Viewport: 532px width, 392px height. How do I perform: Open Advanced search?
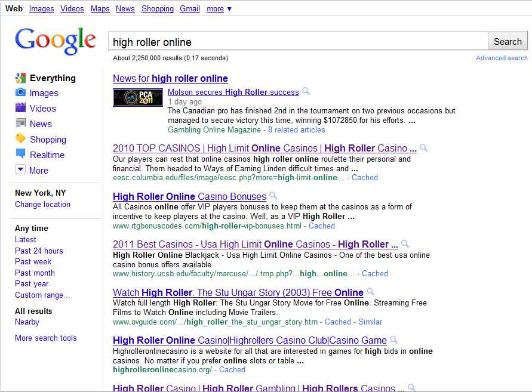coord(502,58)
